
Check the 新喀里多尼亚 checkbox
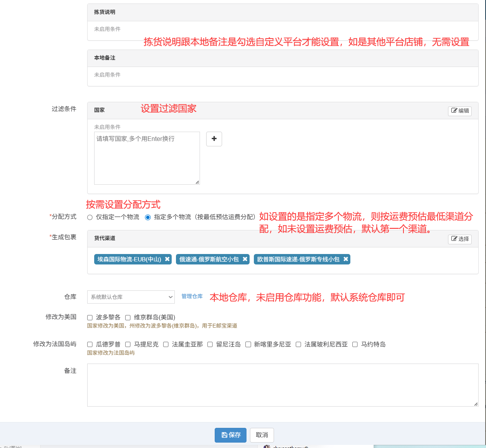248,345
